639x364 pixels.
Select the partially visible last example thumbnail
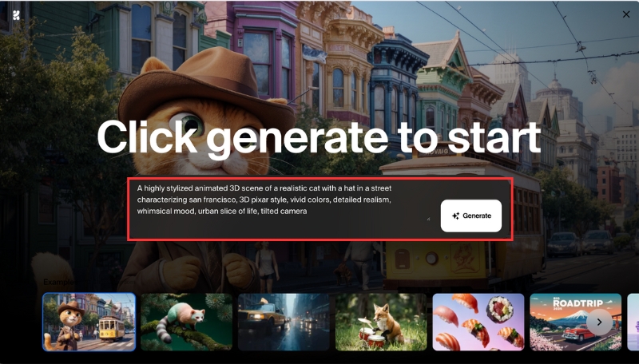(x=633, y=322)
